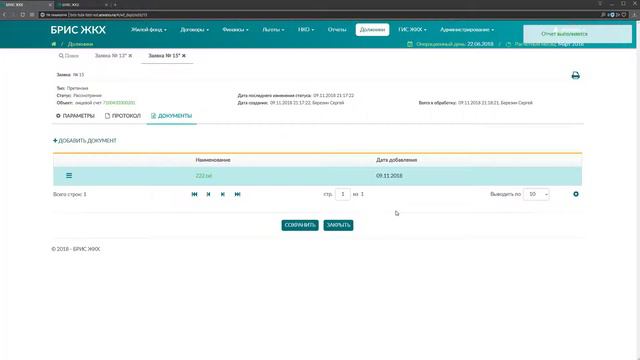Image resolution: width=640 pixels, height=360 pixels.
Task: Click the date cell 09.11.2018 in the table
Action: (389, 176)
